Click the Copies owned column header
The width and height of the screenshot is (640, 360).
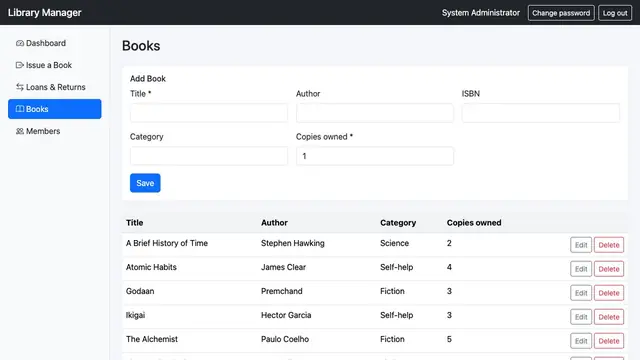[x=474, y=223]
